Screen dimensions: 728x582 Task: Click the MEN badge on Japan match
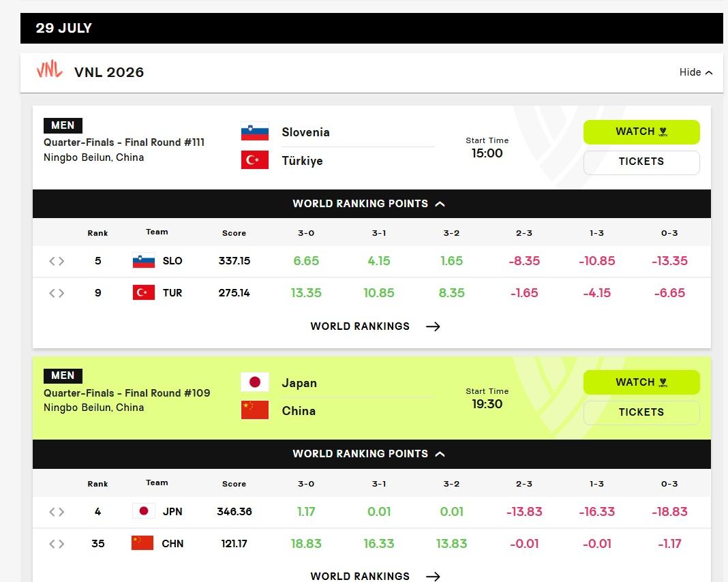(63, 376)
